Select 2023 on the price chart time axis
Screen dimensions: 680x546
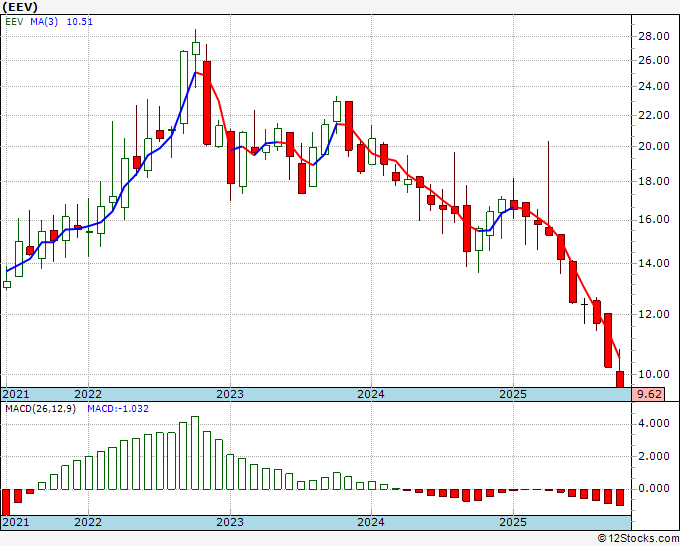click(x=230, y=394)
